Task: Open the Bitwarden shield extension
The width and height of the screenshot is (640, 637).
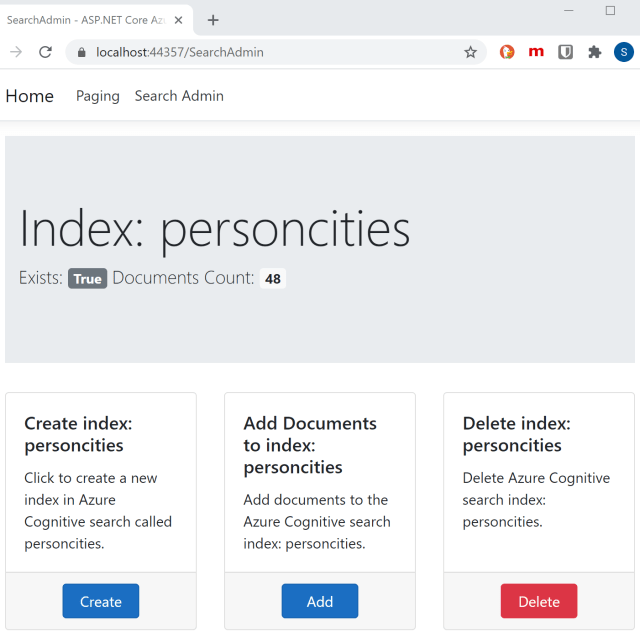Action: coord(565,52)
